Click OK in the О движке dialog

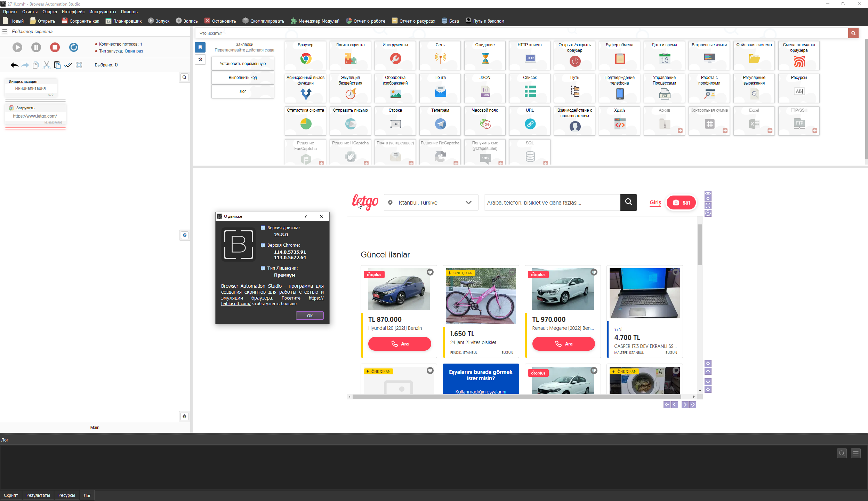[x=310, y=316]
